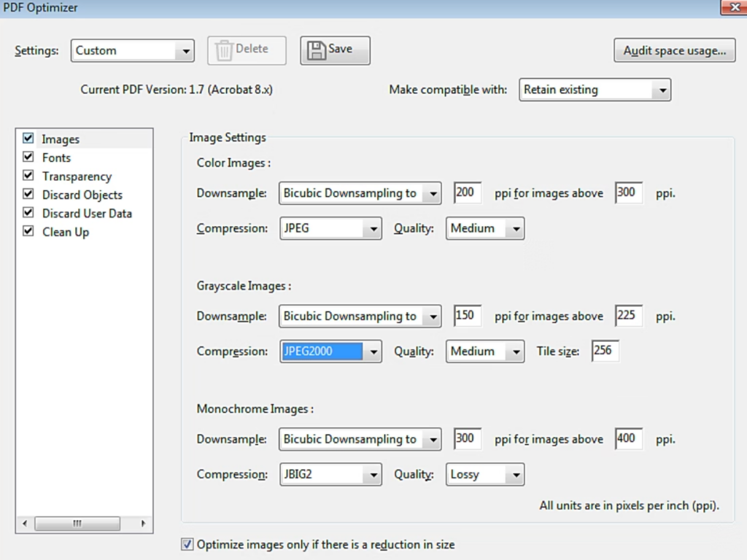Uncheck the Images checkbox

click(28, 139)
